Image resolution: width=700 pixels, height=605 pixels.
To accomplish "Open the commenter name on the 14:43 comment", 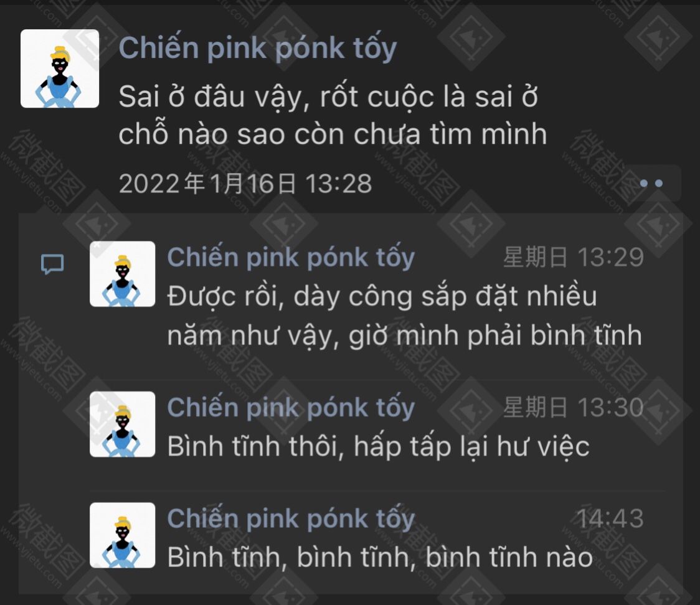I will [x=291, y=519].
